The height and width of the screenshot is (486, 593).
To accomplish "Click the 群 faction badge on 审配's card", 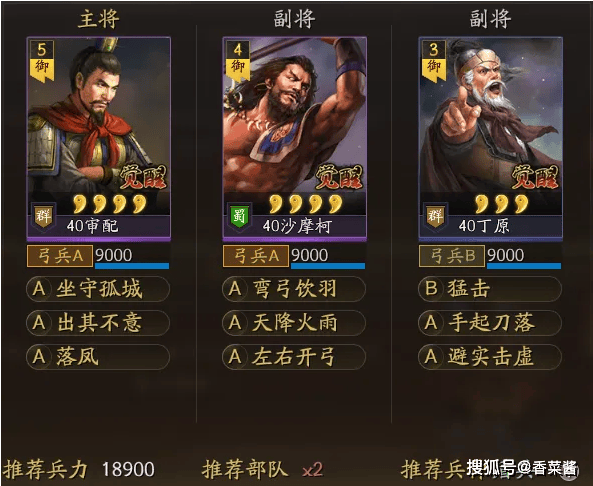I will coord(43,217).
